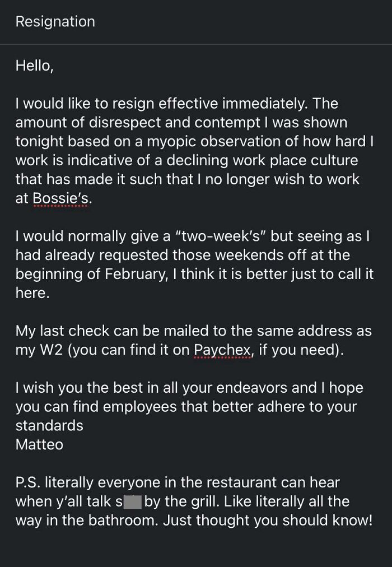
Task: Click the quoted text "two-week's"
Action: 221,236
